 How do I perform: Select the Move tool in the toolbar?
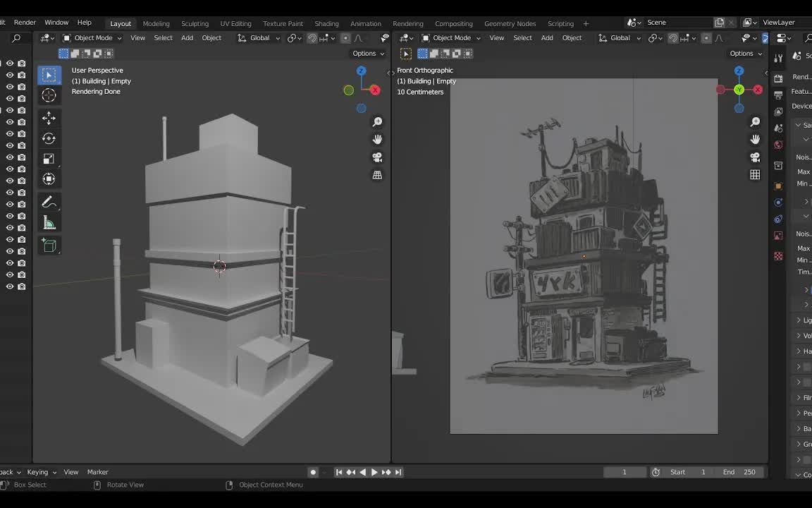(x=49, y=119)
